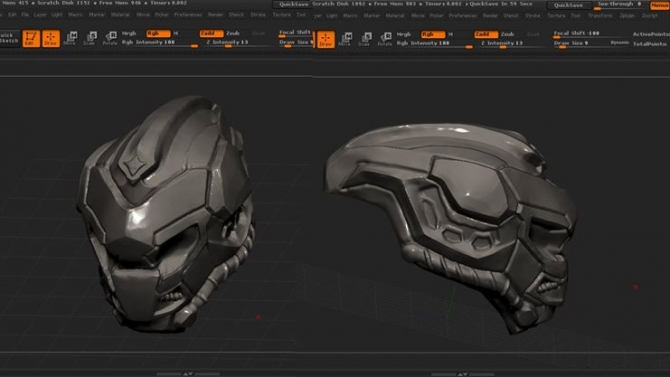The width and height of the screenshot is (670, 377).
Task: Expand the tray arrows below the side-view helmet
Action: 463,374
